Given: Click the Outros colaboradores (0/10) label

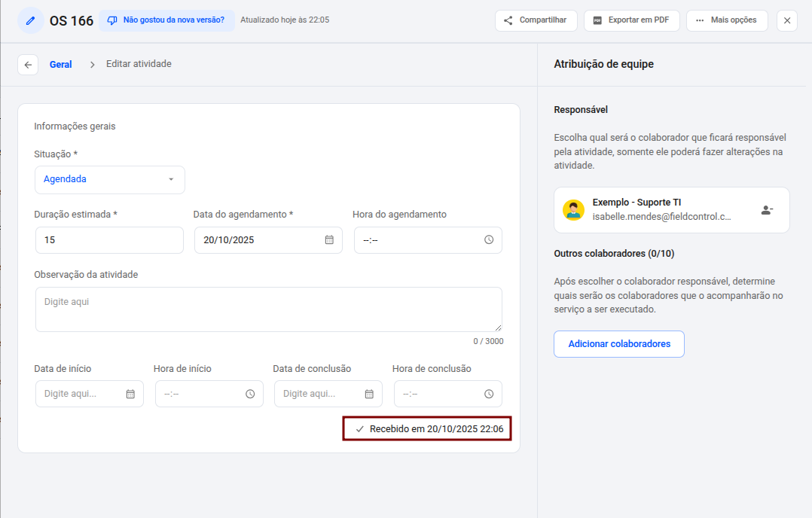Looking at the screenshot, I should 614,254.
